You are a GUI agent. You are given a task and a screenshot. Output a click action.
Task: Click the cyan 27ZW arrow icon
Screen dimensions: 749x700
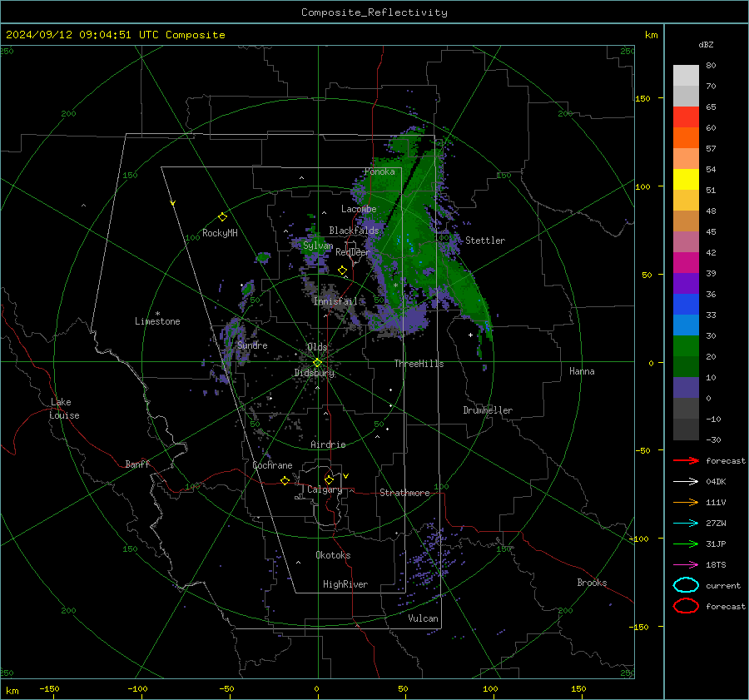[686, 524]
